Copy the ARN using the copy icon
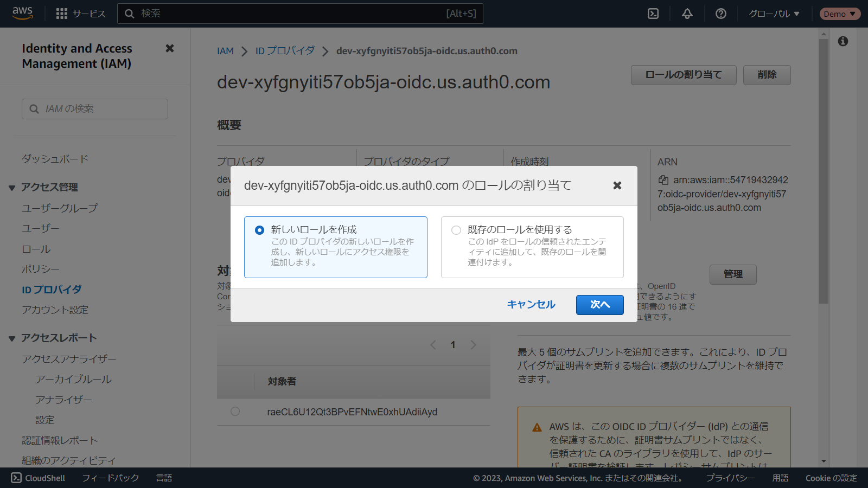This screenshot has height=488, width=868. (x=663, y=180)
